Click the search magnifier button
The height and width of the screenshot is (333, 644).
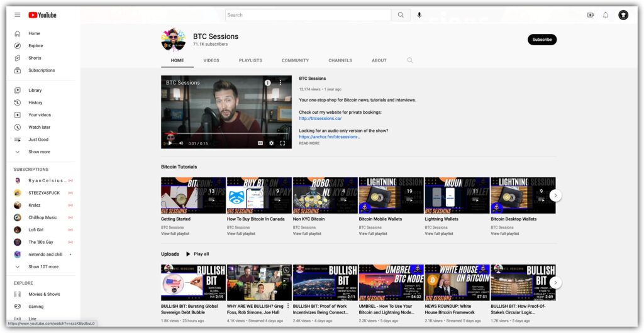(401, 15)
